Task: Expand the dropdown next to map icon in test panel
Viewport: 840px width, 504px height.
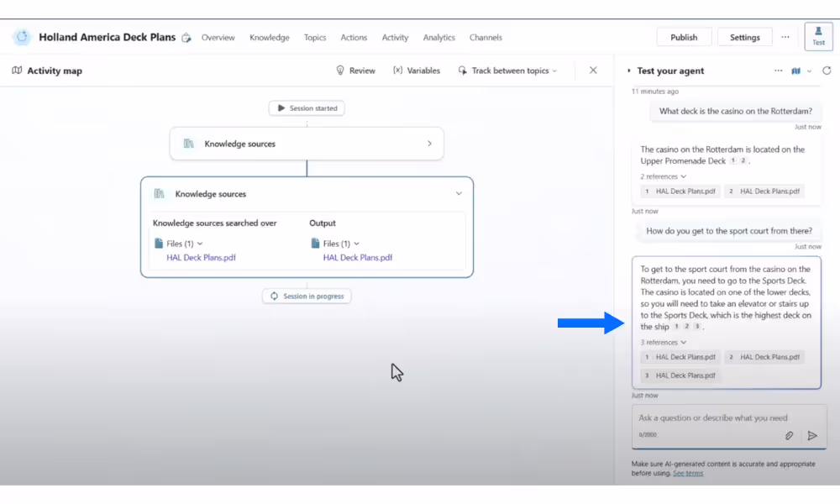Action: (x=810, y=71)
